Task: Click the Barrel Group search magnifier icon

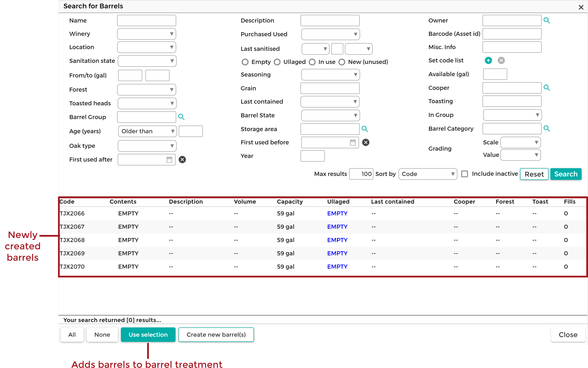Action: click(x=181, y=117)
